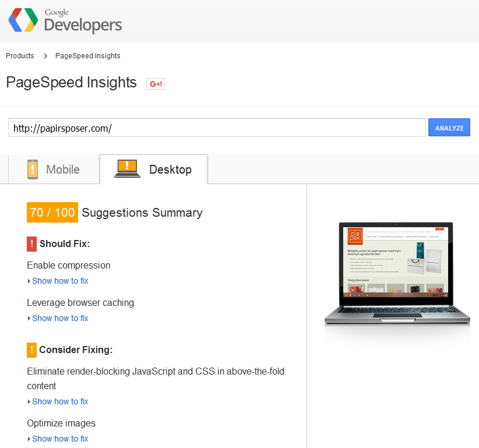Click the laptop warning icon on Desktop tab
479x448 pixels.
[127, 168]
